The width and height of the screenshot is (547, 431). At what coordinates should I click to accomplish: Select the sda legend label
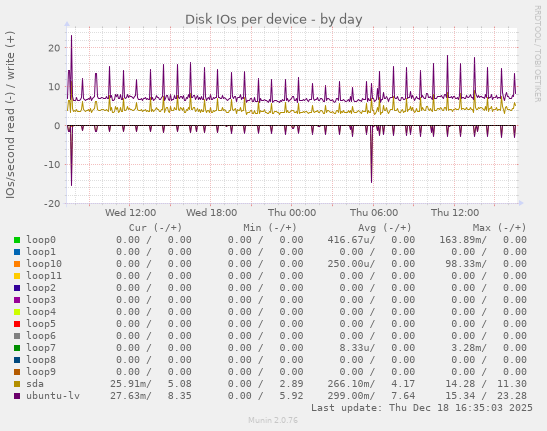click(x=35, y=384)
